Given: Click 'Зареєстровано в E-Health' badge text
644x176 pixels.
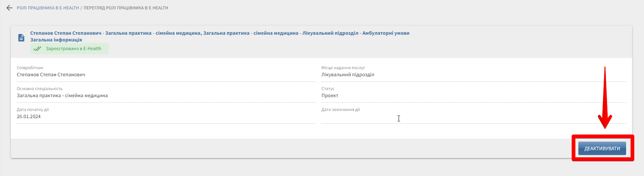Looking at the screenshot, I should click(73, 49).
